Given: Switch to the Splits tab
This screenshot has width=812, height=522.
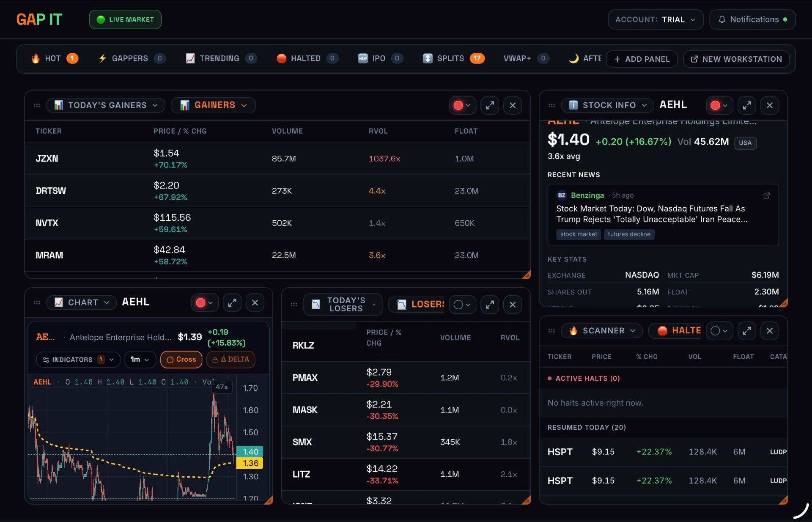Looking at the screenshot, I should coord(453,58).
